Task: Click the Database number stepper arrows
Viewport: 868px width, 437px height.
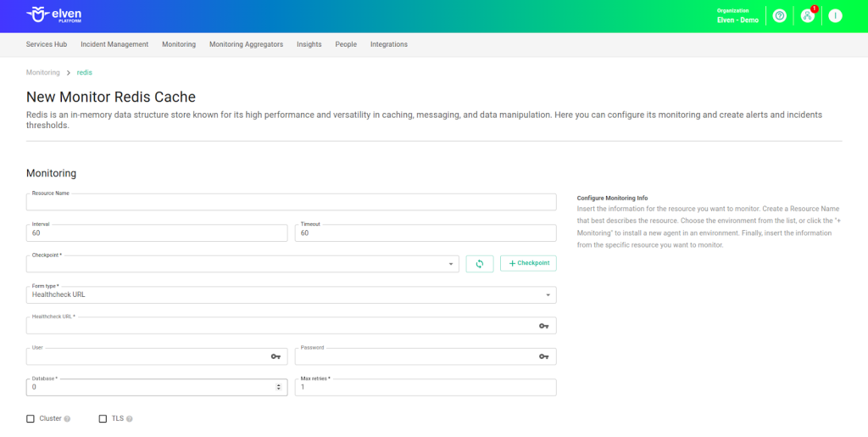Action: click(279, 387)
